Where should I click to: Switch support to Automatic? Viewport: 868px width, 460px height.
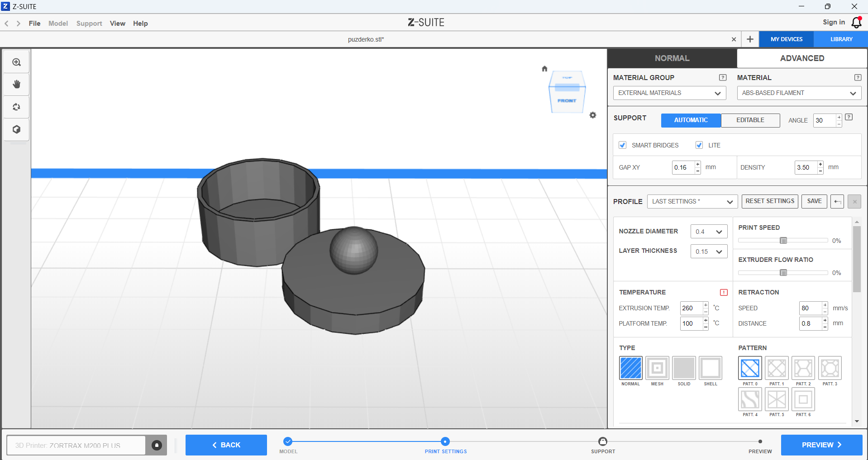pyautogui.click(x=691, y=120)
